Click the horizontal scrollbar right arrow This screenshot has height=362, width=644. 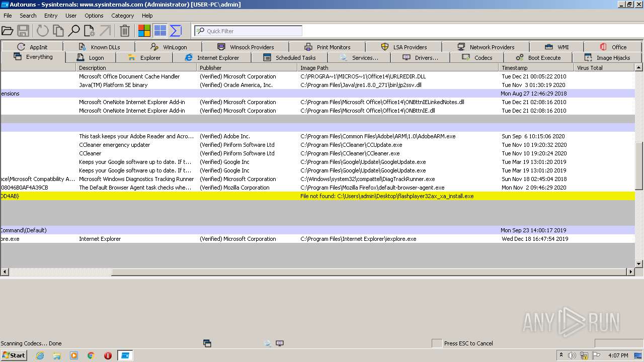click(631, 271)
